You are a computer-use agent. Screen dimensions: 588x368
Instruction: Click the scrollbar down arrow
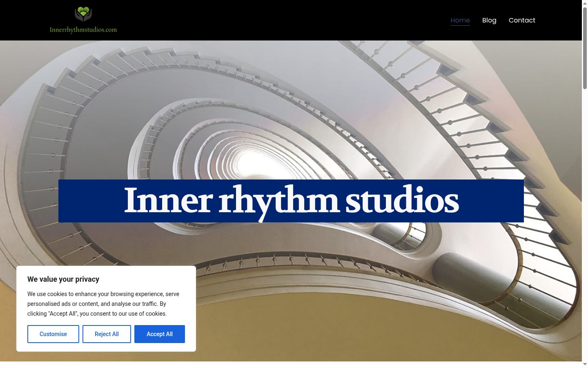tap(585, 364)
